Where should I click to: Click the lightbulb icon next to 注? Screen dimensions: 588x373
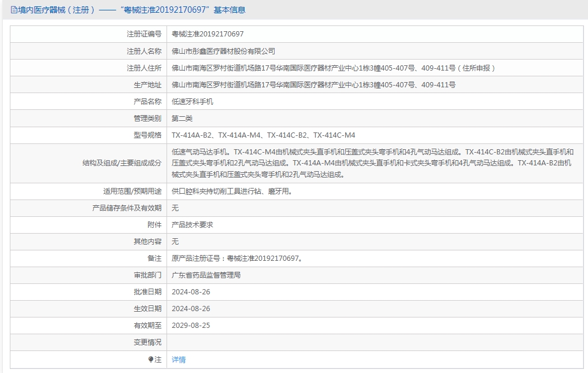click(151, 359)
